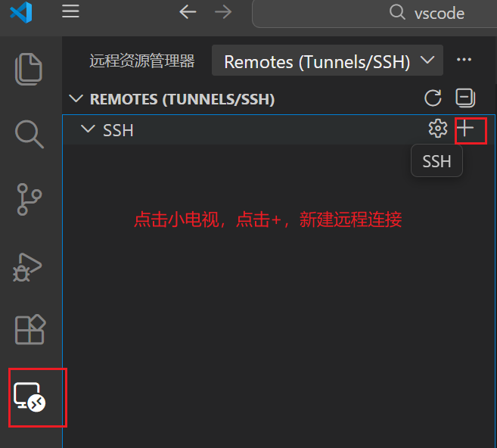Open the Remotes (Tunnels/SSH) dropdown
The image size is (497, 448).
pos(327,61)
